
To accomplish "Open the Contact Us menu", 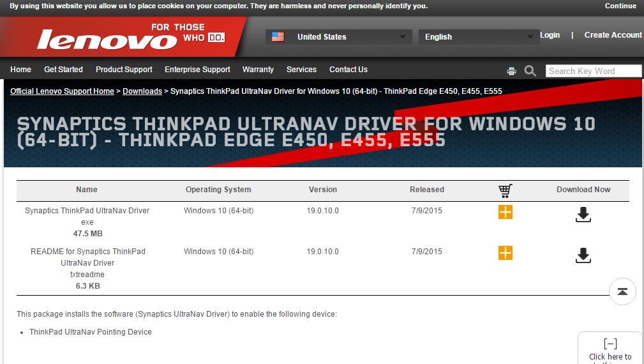I will click(x=348, y=70).
